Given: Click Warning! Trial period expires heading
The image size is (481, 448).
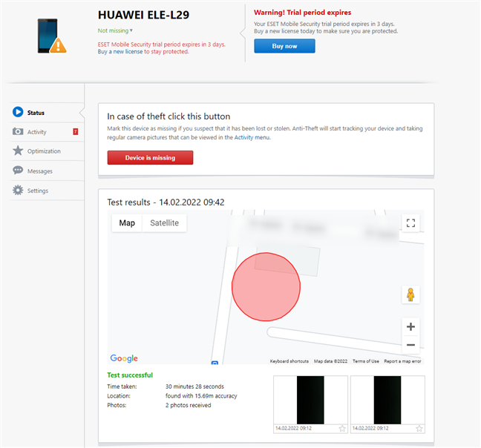Looking at the screenshot, I should pyautogui.click(x=302, y=13).
